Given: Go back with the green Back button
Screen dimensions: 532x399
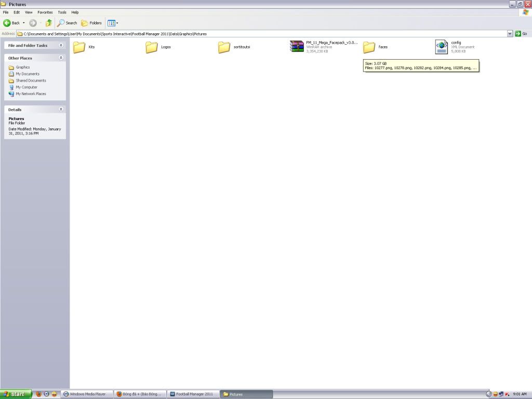Looking at the screenshot, I should coord(11,23).
